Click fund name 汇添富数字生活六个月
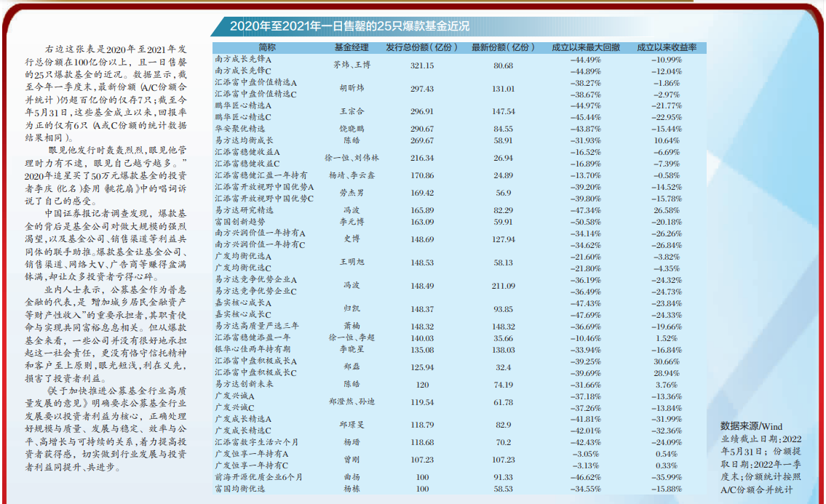The image size is (826, 504). 257,442
